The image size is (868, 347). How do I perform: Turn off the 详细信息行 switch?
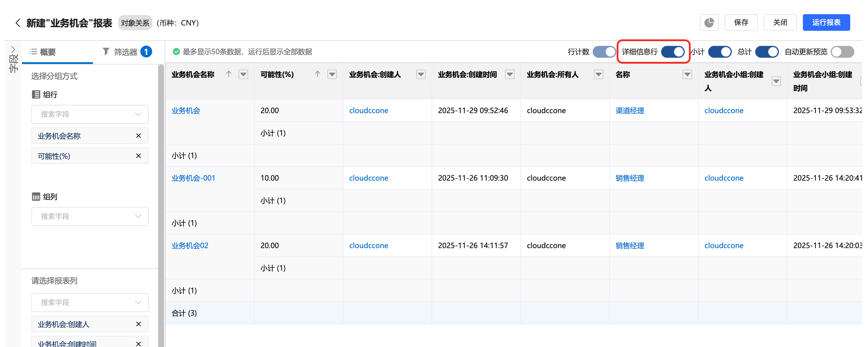tap(672, 52)
